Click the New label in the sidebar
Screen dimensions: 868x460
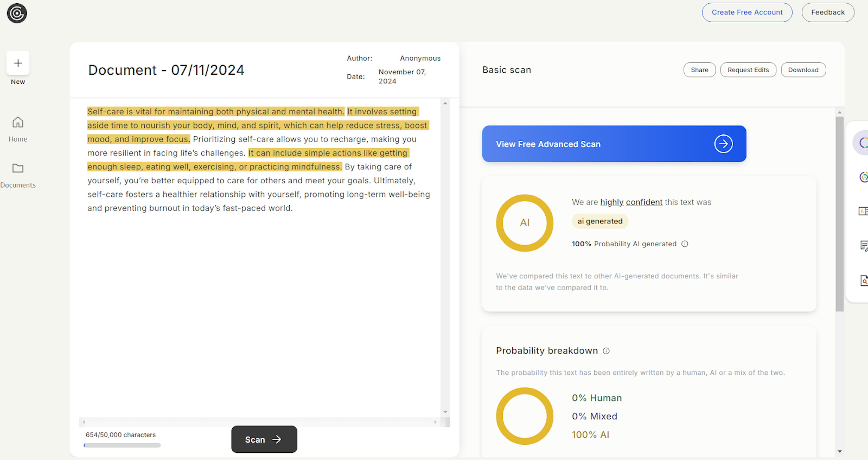click(18, 82)
